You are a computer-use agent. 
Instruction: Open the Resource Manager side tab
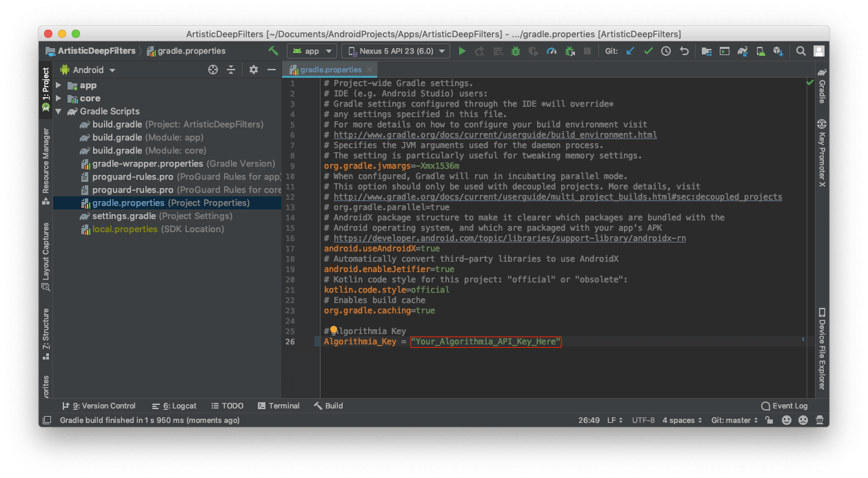pos(46,165)
